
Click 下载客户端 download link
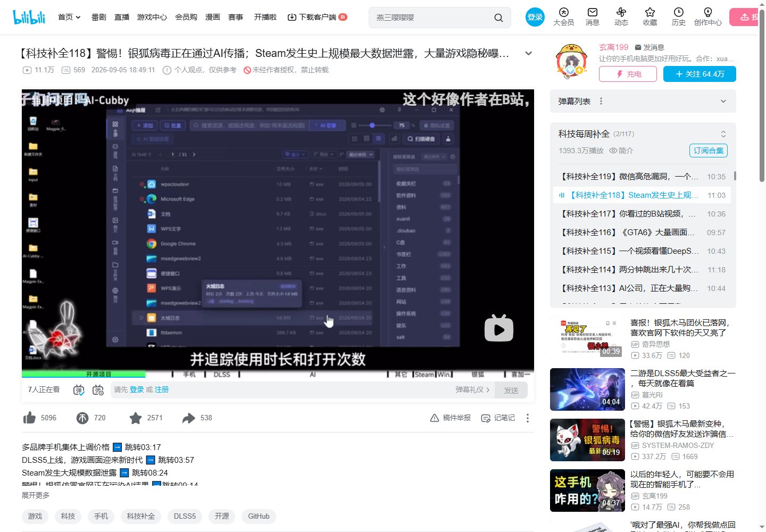(317, 17)
